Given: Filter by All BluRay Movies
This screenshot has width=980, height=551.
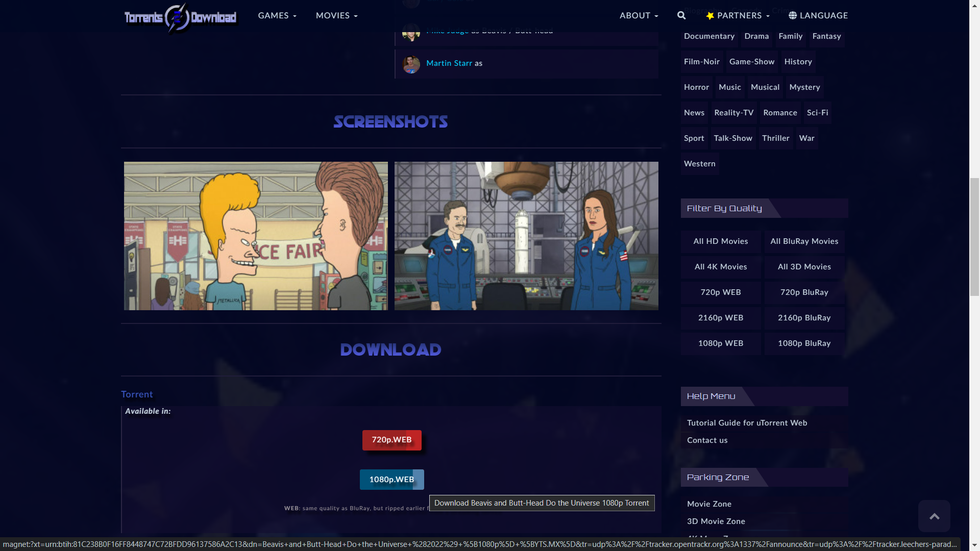Looking at the screenshot, I should pos(804,241).
